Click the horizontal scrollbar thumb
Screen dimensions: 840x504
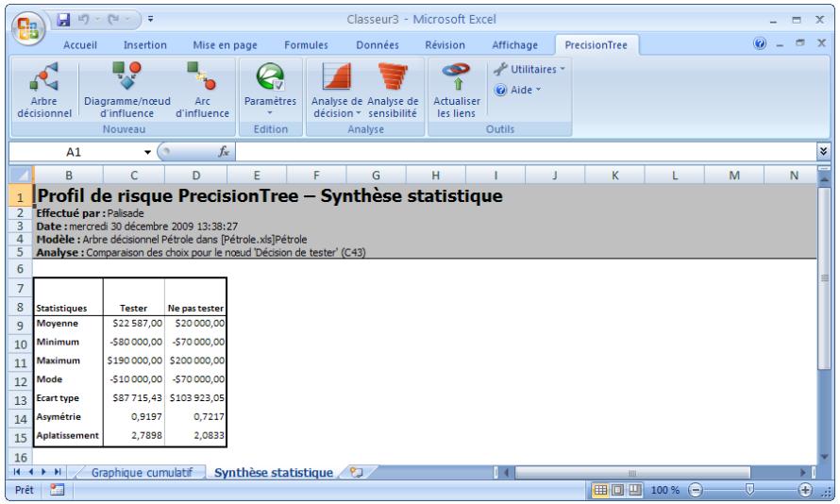tap(632, 473)
